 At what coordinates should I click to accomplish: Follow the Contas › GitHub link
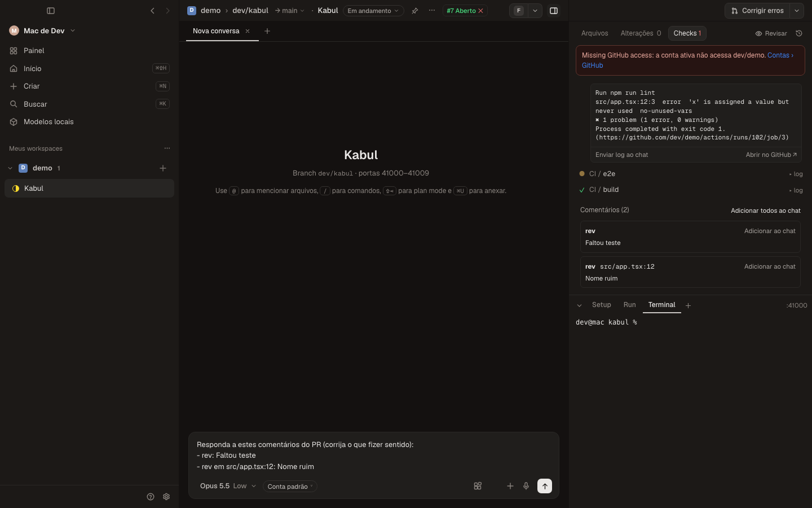coord(780,55)
